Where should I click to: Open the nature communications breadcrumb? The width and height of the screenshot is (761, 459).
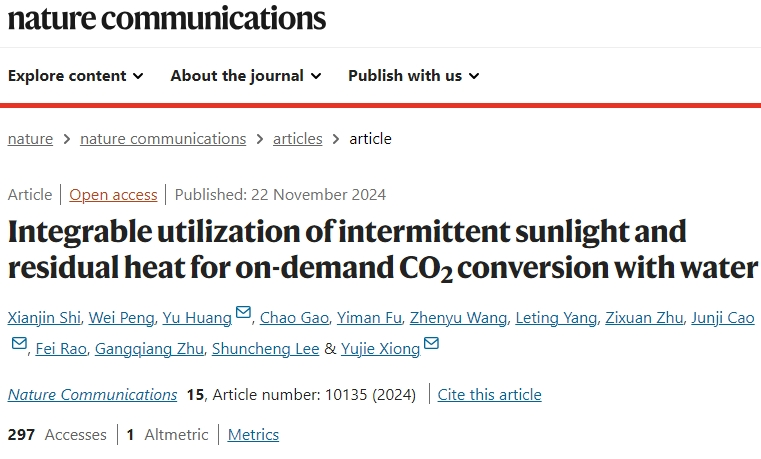pyautogui.click(x=163, y=139)
